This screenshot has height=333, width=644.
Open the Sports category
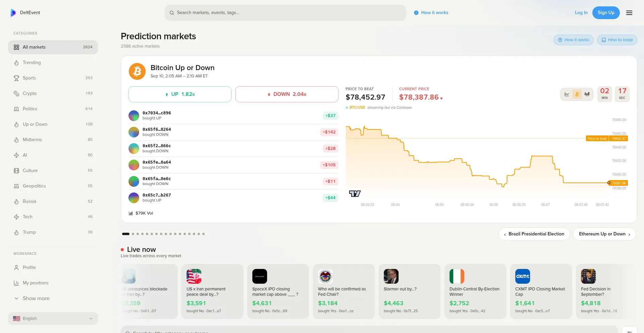pyautogui.click(x=53, y=78)
